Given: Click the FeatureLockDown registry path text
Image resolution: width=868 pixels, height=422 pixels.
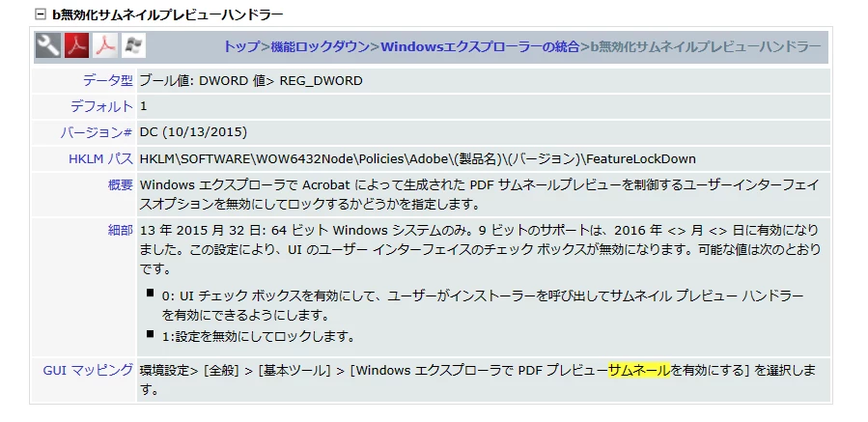Looking at the screenshot, I should 641,159.
